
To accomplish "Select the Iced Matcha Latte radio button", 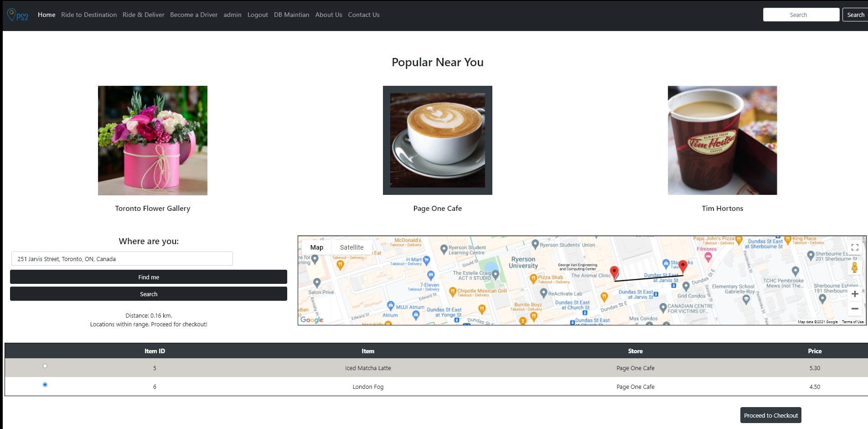I will click(x=45, y=366).
